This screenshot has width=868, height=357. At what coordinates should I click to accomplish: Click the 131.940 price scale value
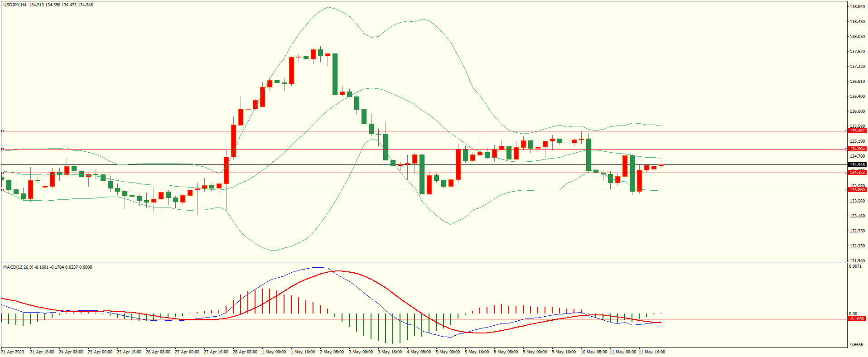click(857, 261)
